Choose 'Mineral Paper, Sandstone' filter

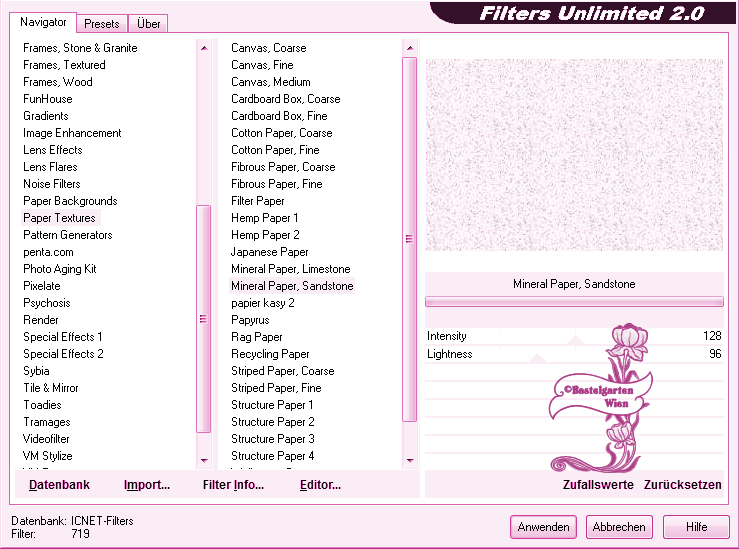click(292, 286)
